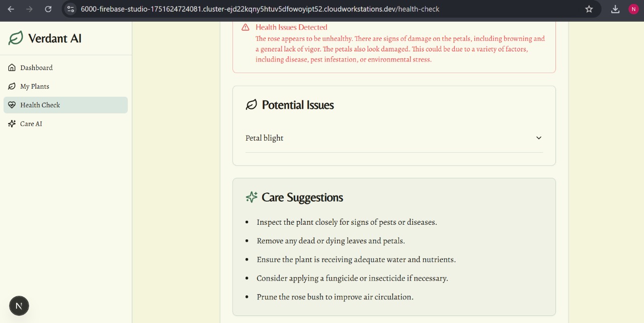Image resolution: width=644 pixels, height=323 pixels.
Task: Click the My Plants leaf icon
Action: tap(12, 86)
